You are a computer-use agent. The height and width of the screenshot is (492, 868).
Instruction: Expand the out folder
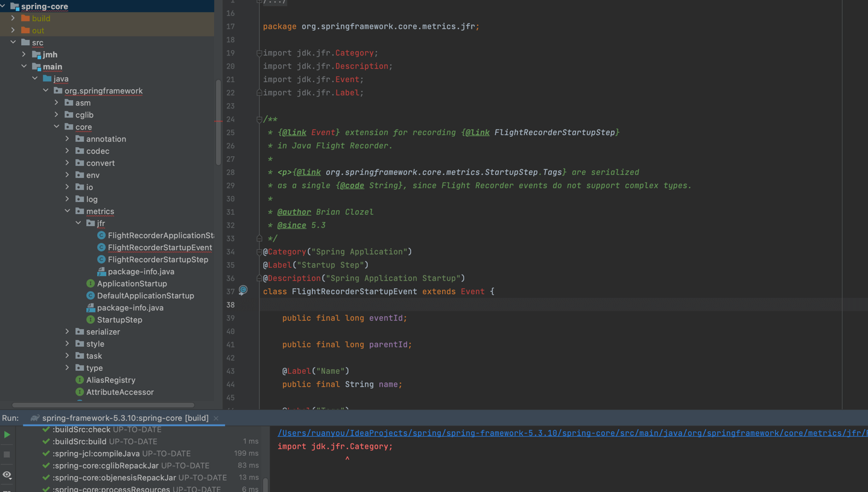coord(13,30)
